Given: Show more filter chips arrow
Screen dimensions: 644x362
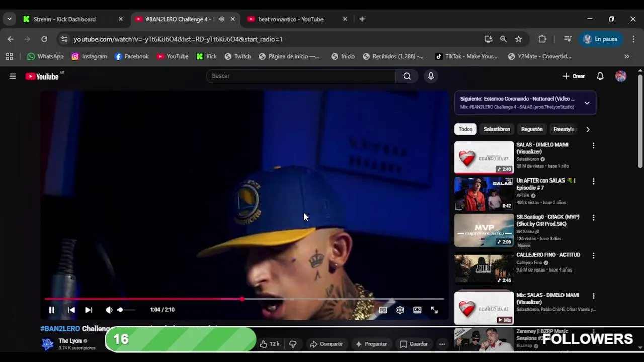Looking at the screenshot, I should click(x=588, y=129).
